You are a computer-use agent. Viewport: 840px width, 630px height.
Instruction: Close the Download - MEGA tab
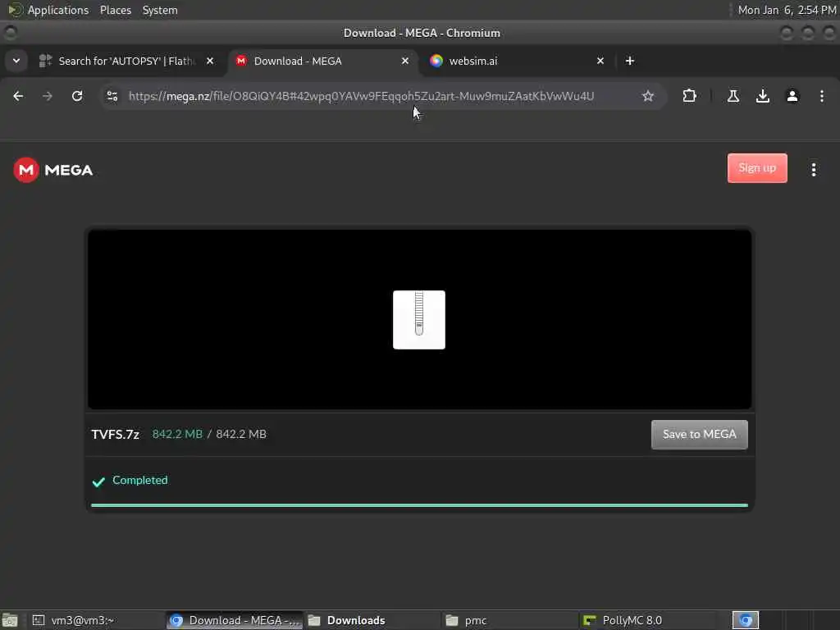tap(405, 61)
